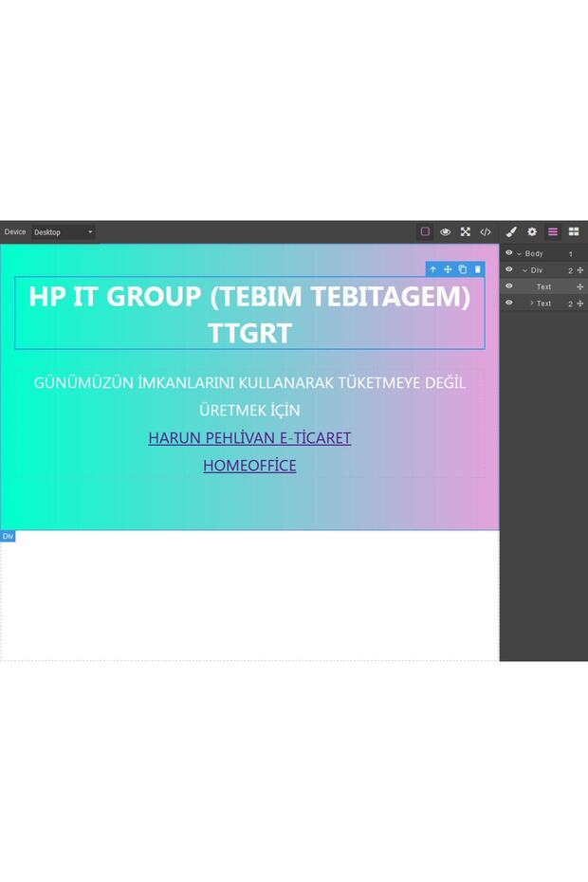The height and width of the screenshot is (882, 588).
Task: Click the child count 2 on the Div row
Action: [x=570, y=271]
